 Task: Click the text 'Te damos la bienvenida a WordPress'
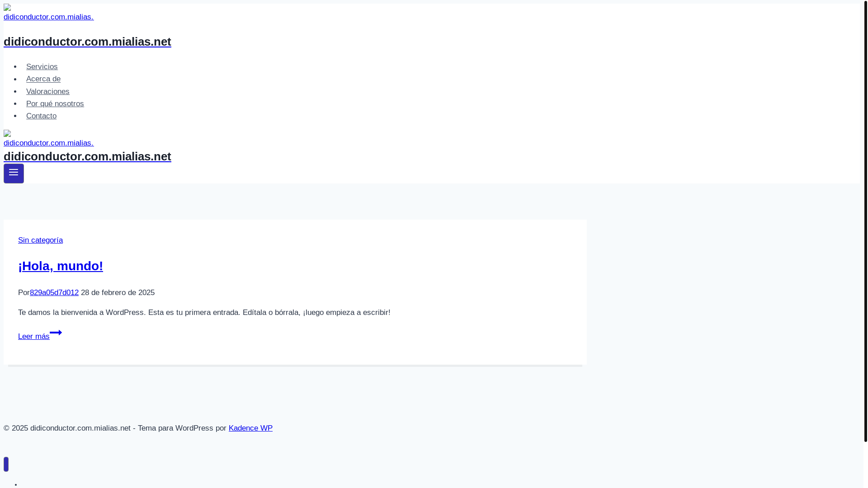pyautogui.click(x=81, y=312)
